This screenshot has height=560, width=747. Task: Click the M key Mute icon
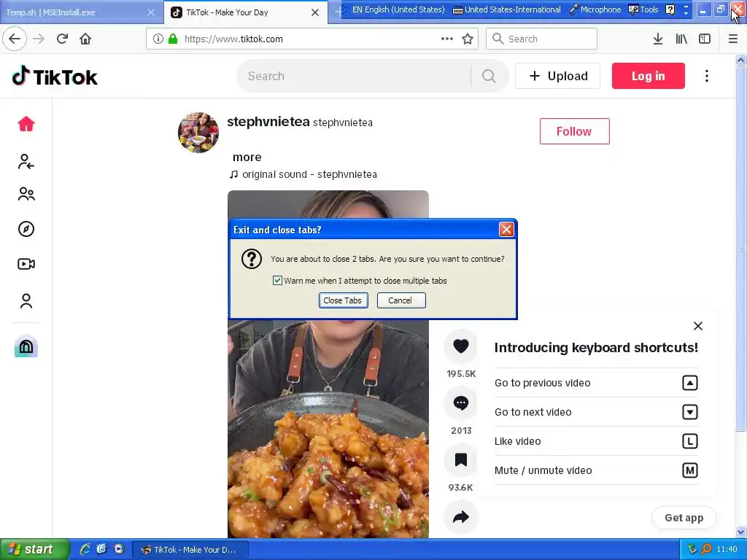point(690,470)
